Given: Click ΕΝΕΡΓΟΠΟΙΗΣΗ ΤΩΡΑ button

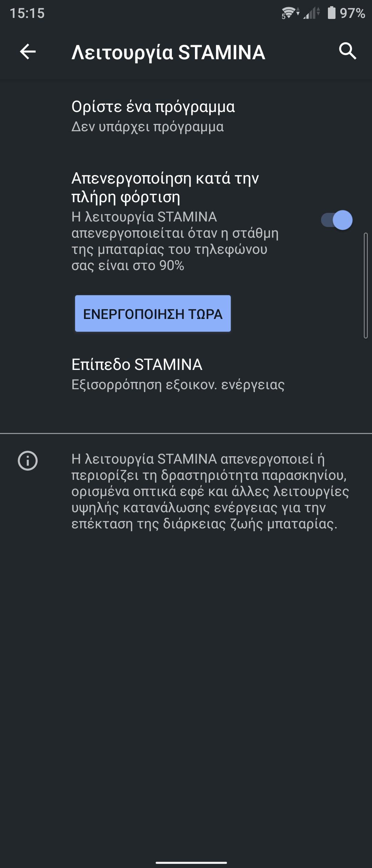Looking at the screenshot, I should click(153, 313).
